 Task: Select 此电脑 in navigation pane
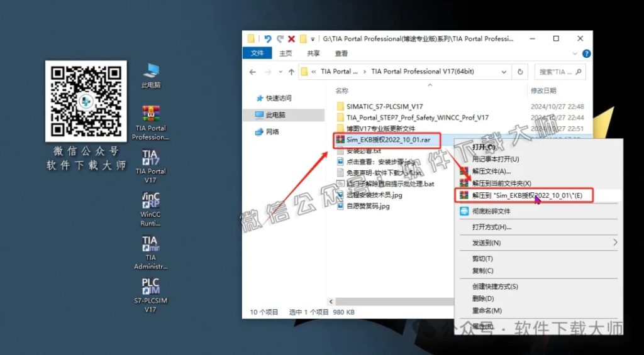tap(284, 115)
